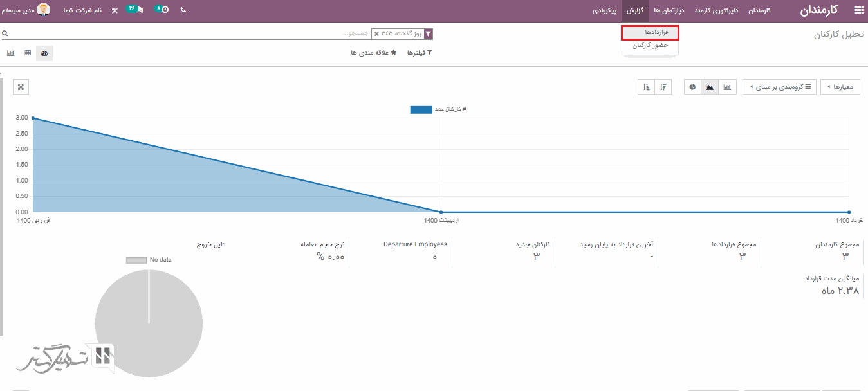Select حضور کارکنان menu entry

[x=650, y=46]
